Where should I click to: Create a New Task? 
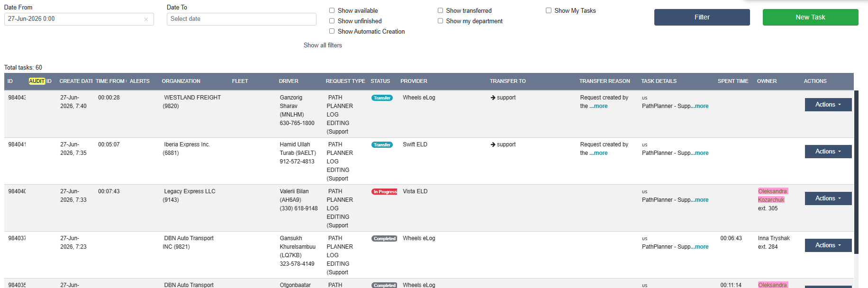tap(810, 17)
